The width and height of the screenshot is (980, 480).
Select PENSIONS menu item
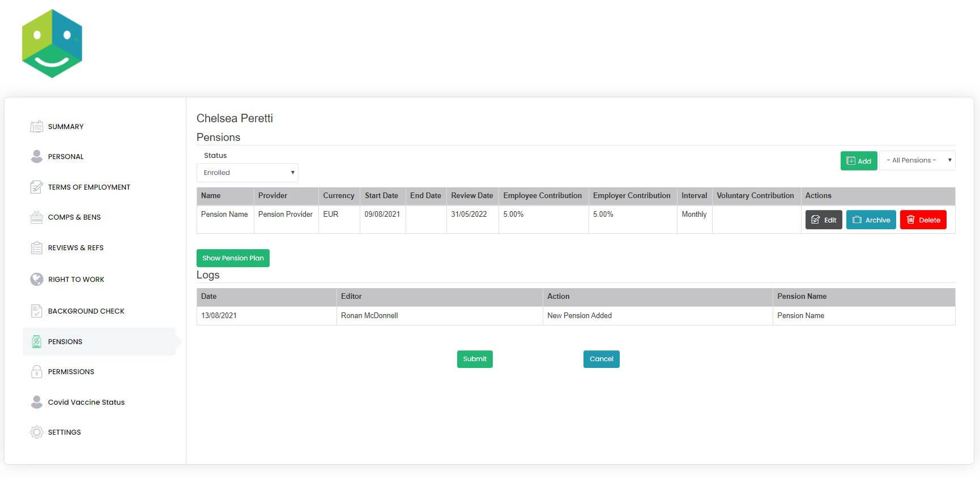99,341
